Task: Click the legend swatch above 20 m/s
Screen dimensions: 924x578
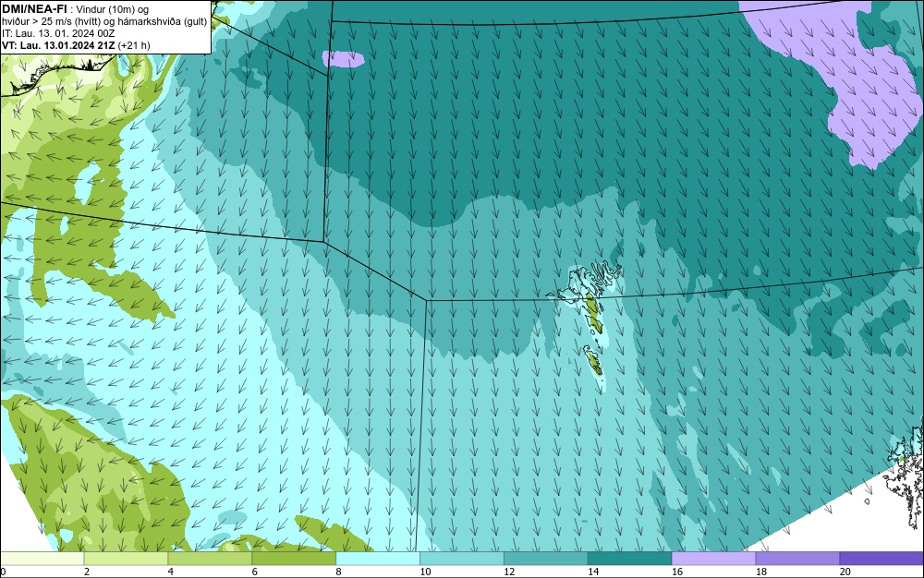Action: pos(881,558)
